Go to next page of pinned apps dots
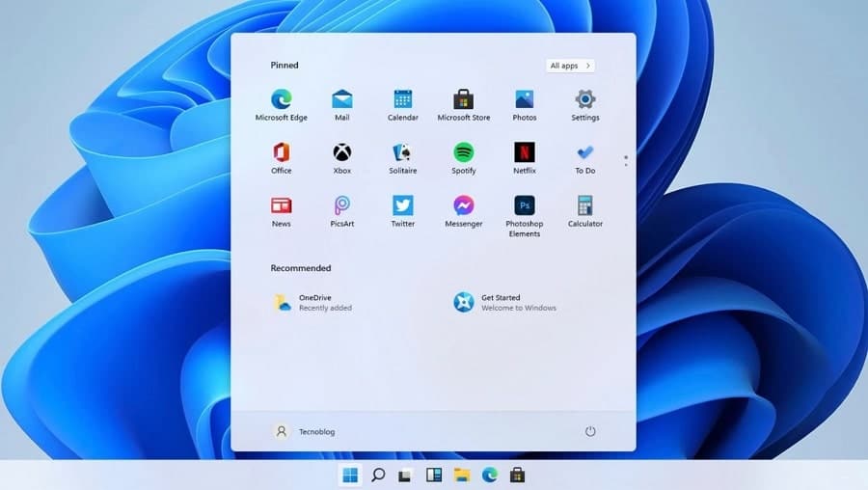The width and height of the screenshot is (868, 490). pyautogui.click(x=626, y=164)
